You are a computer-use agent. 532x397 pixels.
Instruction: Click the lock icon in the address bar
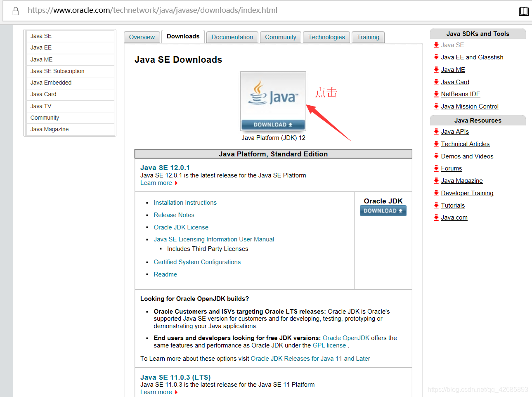(16, 11)
